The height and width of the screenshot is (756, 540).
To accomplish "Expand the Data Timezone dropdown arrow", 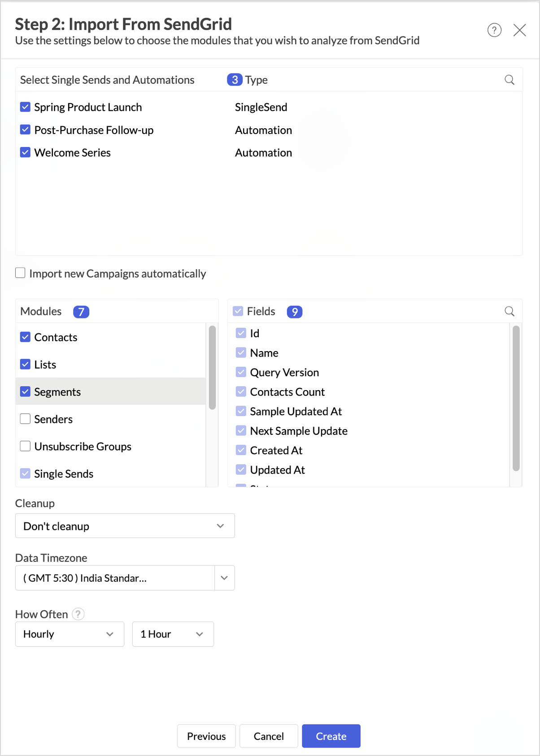I will tap(224, 578).
